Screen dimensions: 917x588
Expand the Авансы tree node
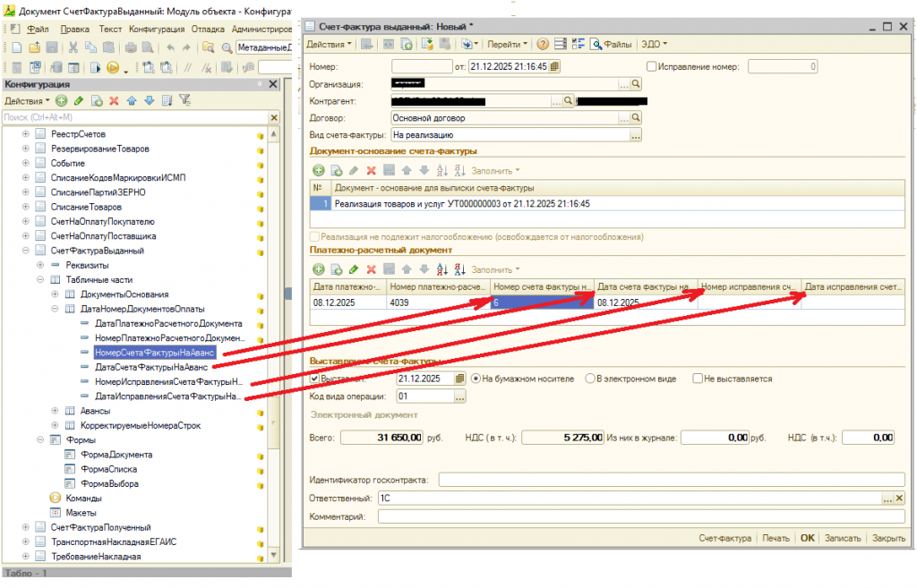55,410
